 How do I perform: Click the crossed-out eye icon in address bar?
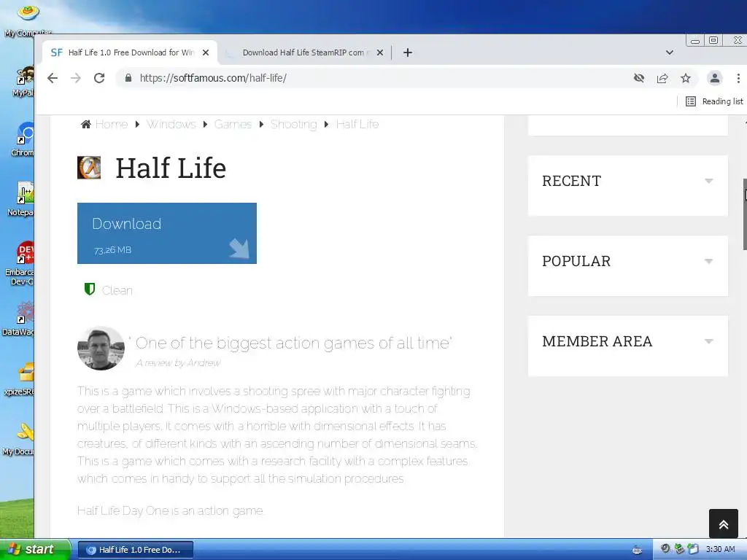pos(639,78)
